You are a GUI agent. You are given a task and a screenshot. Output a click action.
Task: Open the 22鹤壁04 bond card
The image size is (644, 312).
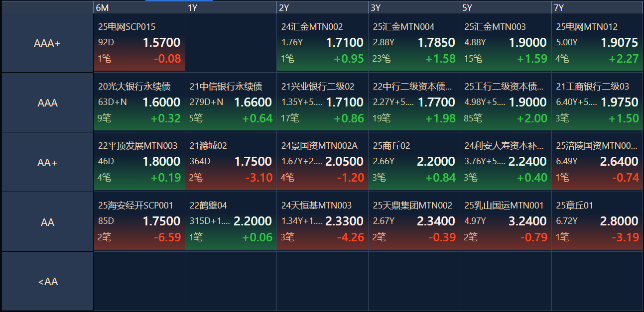pos(231,221)
